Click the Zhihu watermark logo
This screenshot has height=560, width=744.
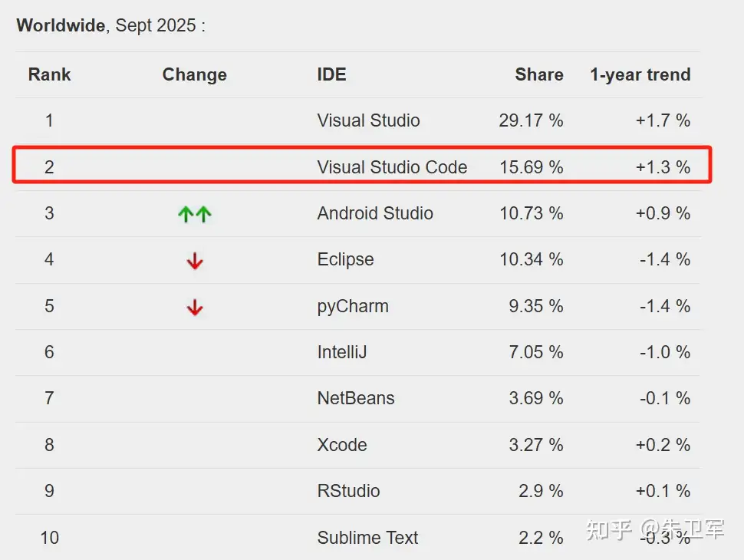(609, 529)
